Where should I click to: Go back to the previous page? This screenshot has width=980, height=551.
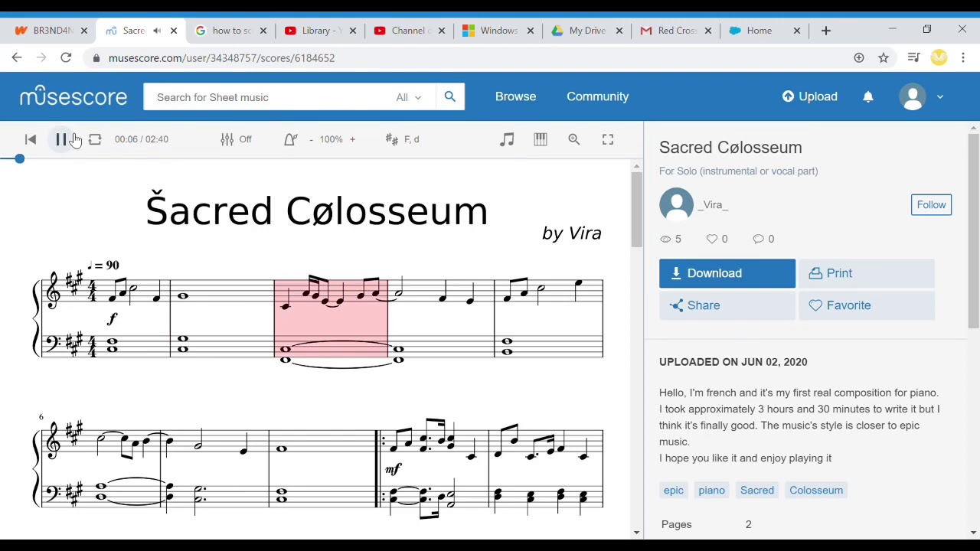click(17, 57)
